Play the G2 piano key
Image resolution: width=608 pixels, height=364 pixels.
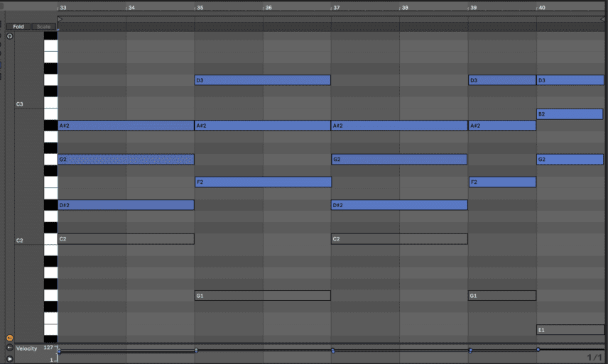(x=51, y=159)
